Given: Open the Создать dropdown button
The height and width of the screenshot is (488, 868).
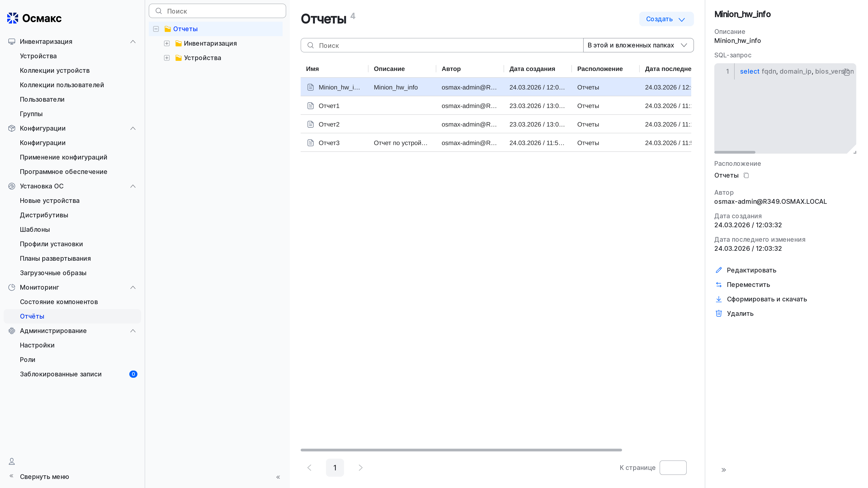Looking at the screenshot, I should 666,19.
